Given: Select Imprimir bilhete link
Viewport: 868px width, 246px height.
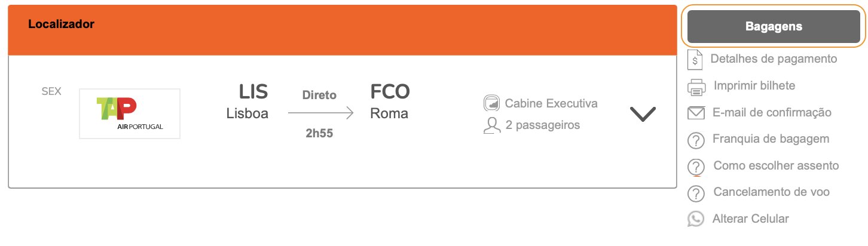Looking at the screenshot, I should click(x=754, y=85).
